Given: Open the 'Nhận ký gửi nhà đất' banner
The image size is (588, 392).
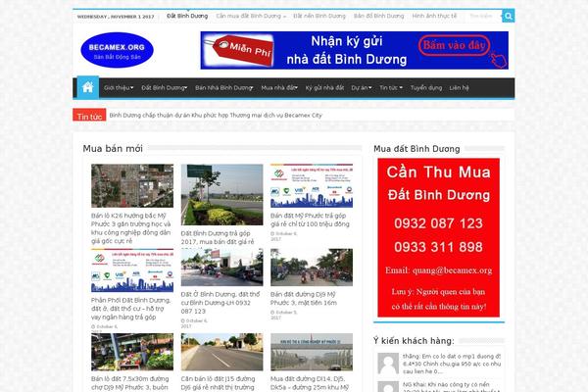Looking at the screenshot, I should click(355, 50).
